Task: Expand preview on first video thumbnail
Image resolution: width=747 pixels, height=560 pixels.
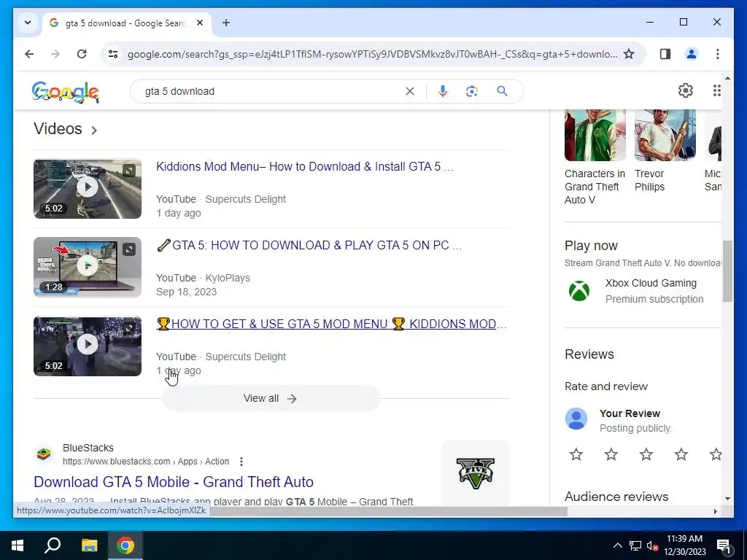Action: 129,171
